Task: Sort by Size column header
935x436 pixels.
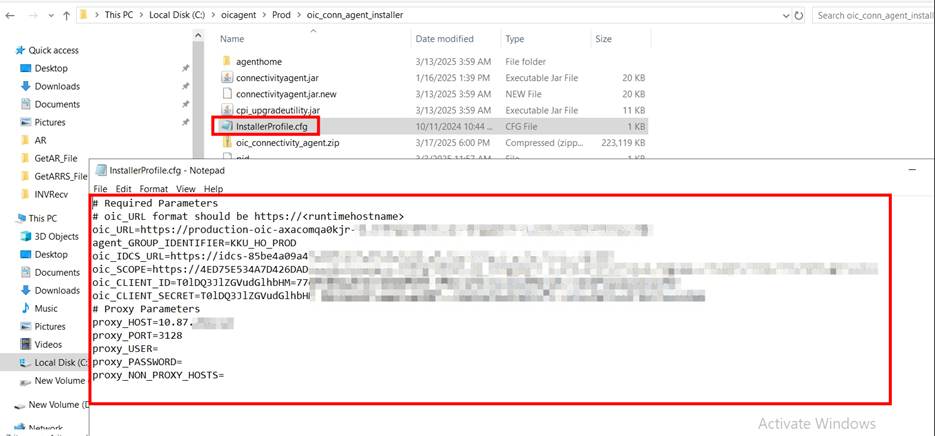Action: pos(603,39)
